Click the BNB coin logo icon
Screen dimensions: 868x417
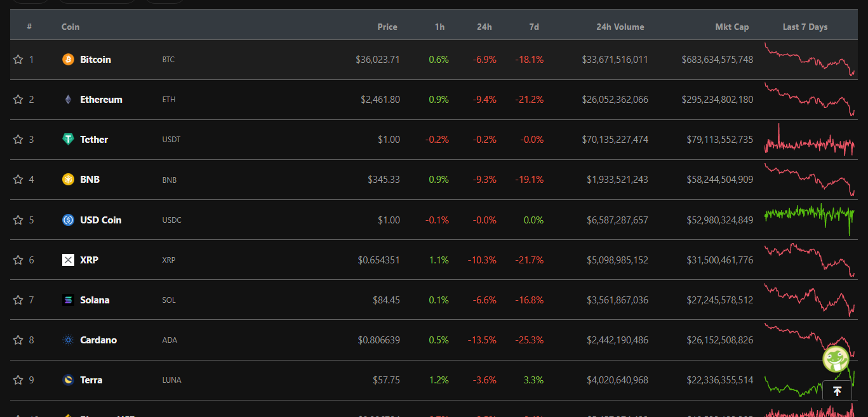68,180
